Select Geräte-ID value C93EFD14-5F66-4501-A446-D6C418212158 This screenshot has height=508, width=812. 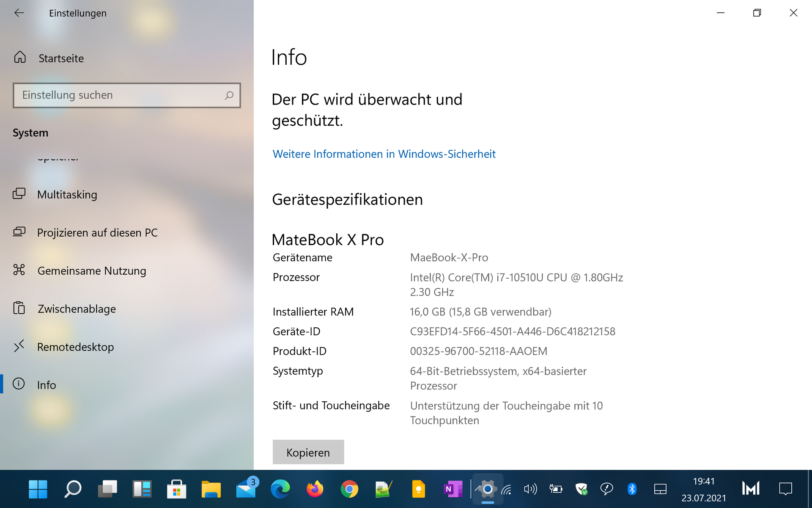(513, 331)
